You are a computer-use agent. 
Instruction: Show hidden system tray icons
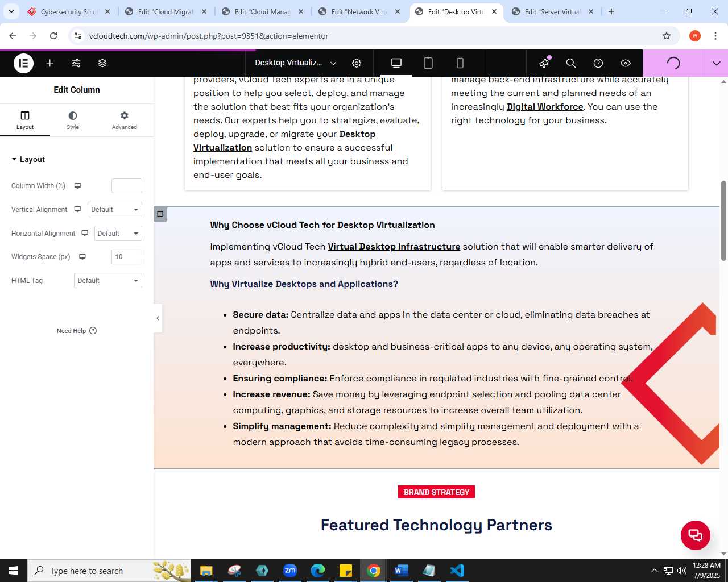(x=654, y=571)
